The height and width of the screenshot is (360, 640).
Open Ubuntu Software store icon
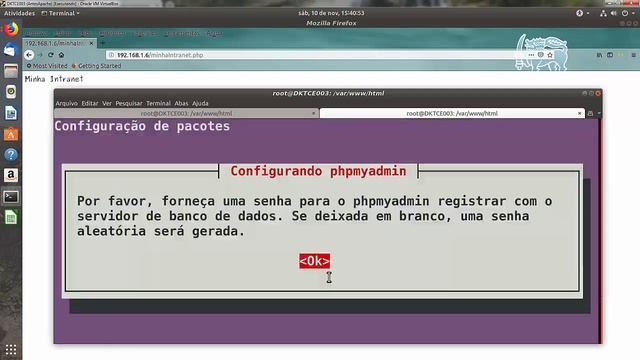[x=11, y=134]
